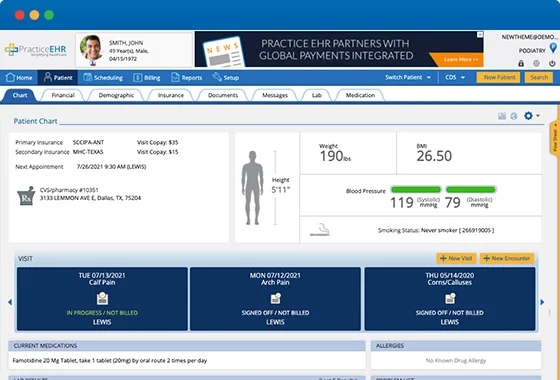
Task: Go to Scheduling in the navigation bar
Action: pos(103,78)
